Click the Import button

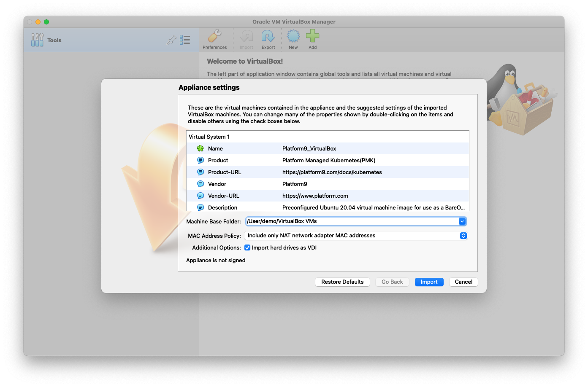(429, 282)
